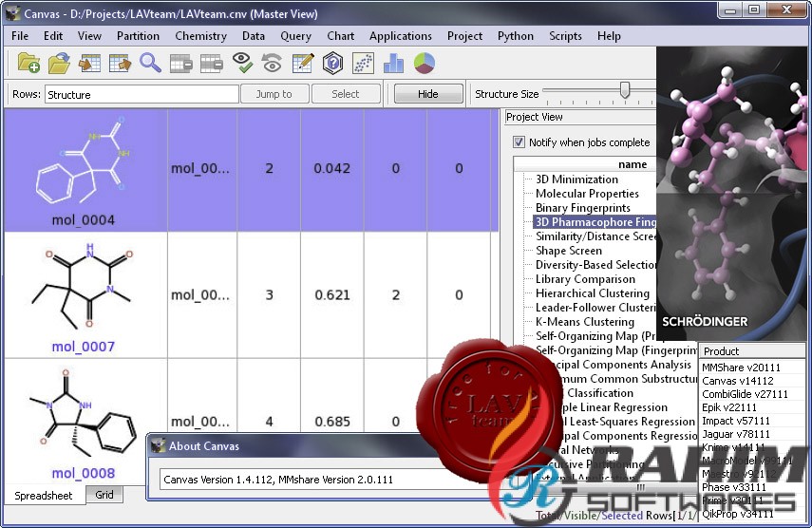
Task: Click the open project folder icon
Action: 59,63
